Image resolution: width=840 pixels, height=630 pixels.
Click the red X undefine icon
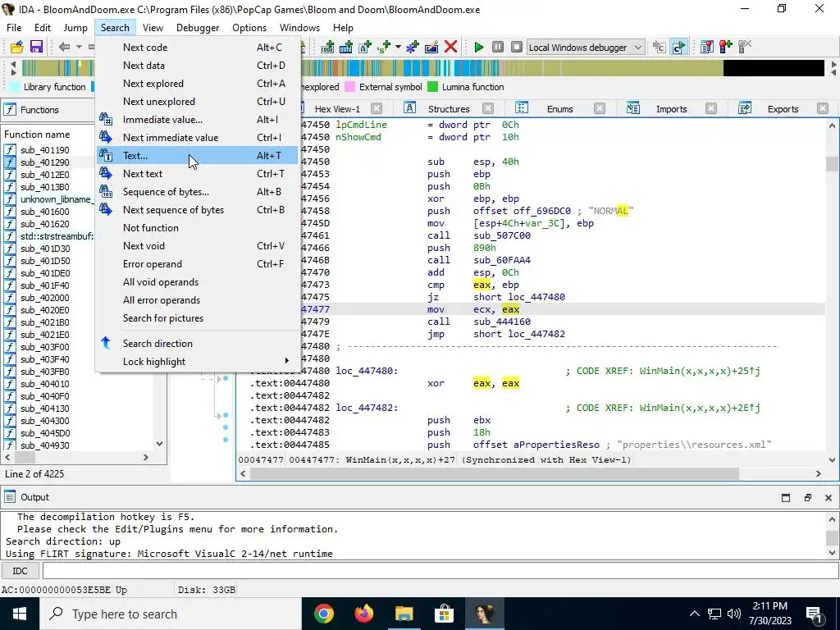pyautogui.click(x=450, y=47)
